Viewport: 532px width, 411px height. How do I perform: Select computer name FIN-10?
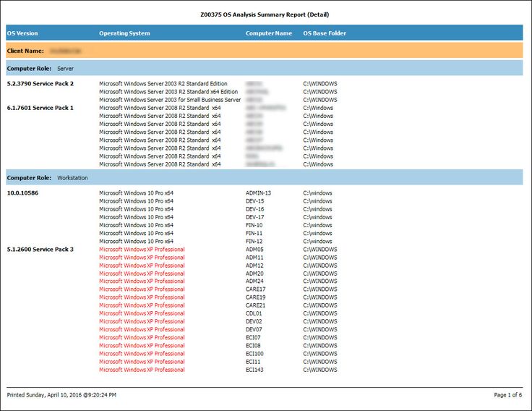[254, 225]
